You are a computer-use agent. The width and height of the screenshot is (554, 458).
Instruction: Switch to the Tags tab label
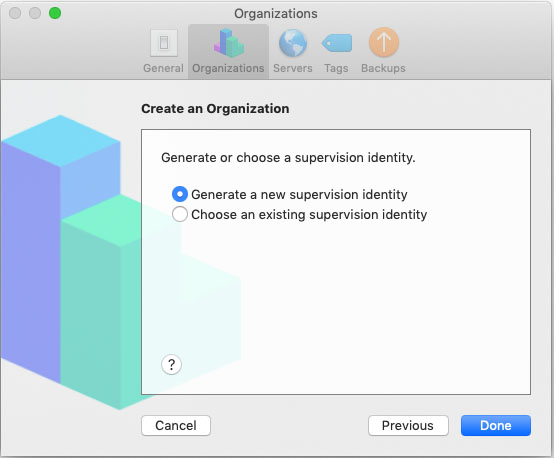336,68
